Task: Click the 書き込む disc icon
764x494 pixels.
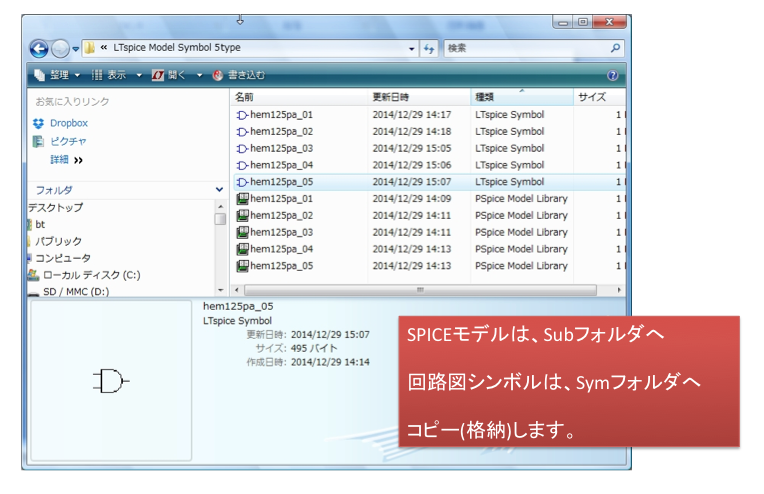Action: [x=218, y=75]
